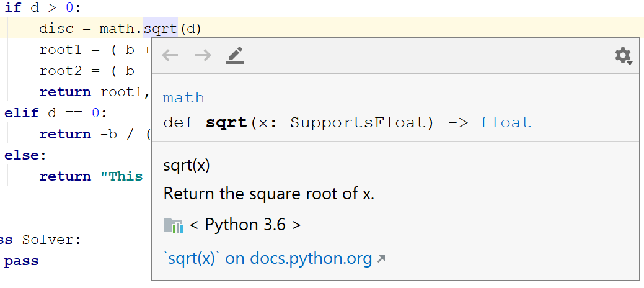Click the forward arrow in documentation popup

tap(203, 56)
